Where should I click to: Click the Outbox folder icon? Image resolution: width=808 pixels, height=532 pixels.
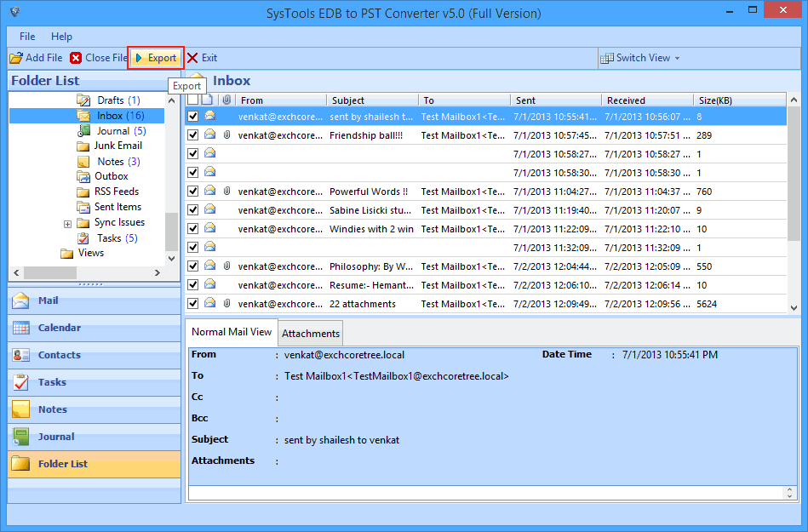[83, 177]
